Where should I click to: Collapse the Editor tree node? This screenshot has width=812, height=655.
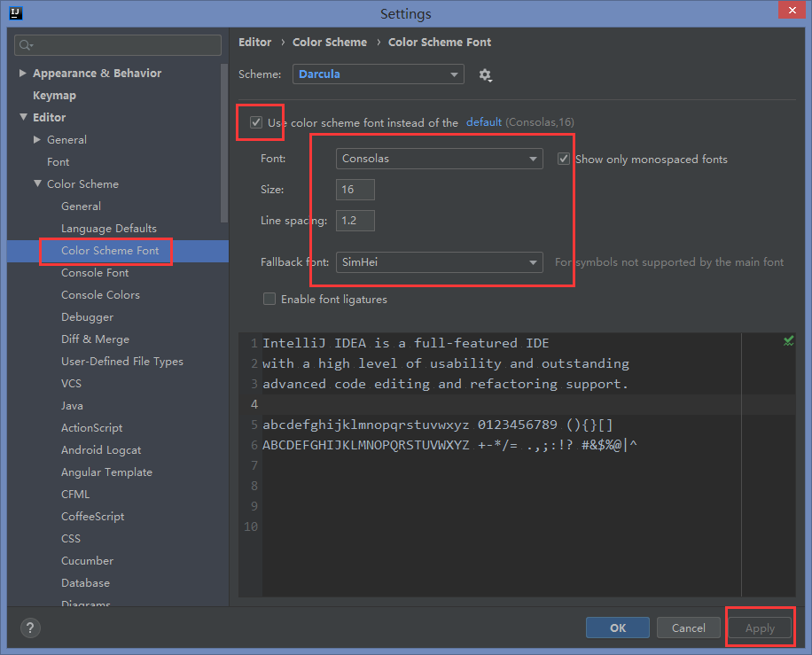(23, 117)
